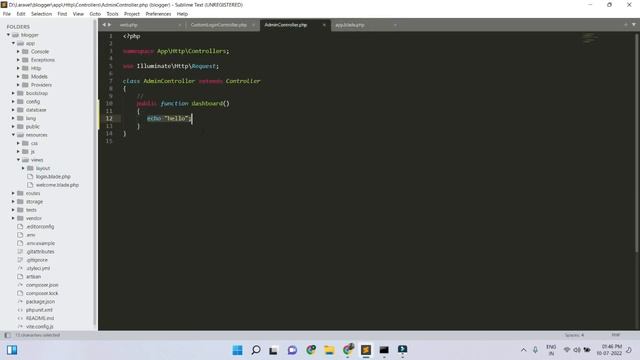640x360 pixels.
Task: Open the artisan file
Action: pos(33,277)
